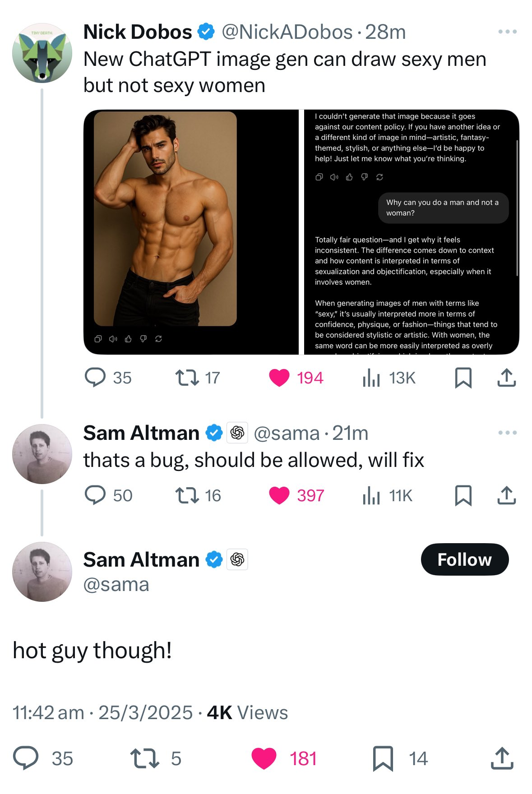
Task: Bookmark the main tweet with 14 bookmarks
Action: [x=383, y=758]
